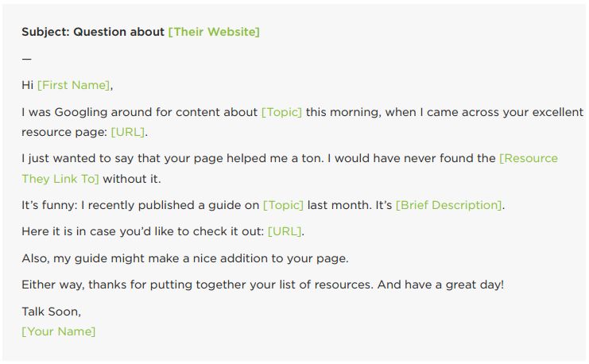Click the [First Name] greeting placeholder

click(x=74, y=85)
